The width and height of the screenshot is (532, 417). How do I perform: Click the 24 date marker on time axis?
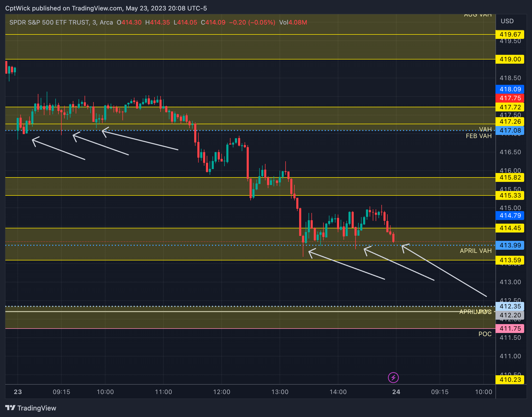click(x=396, y=392)
